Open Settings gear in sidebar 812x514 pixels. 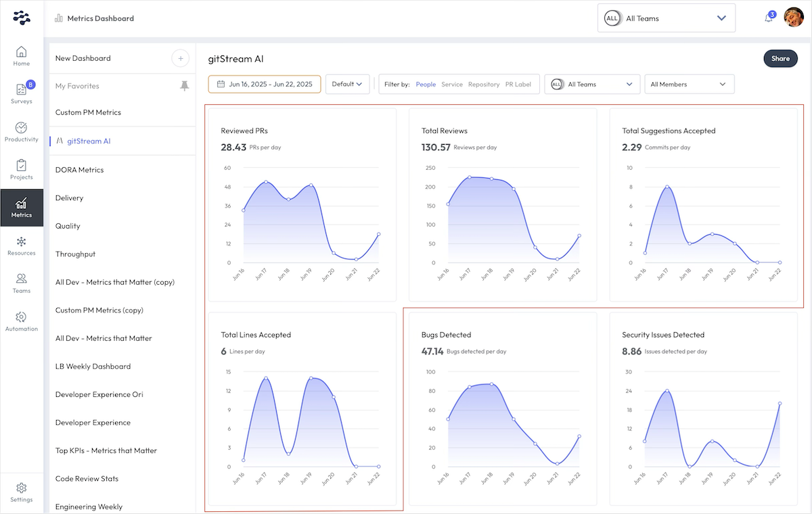(22, 492)
